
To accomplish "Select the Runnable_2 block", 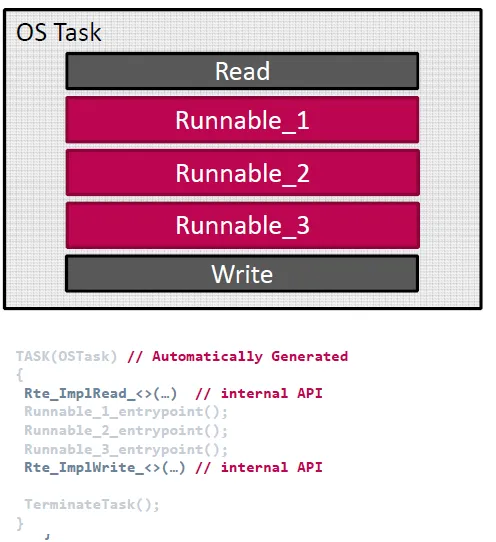I will 243,172.
